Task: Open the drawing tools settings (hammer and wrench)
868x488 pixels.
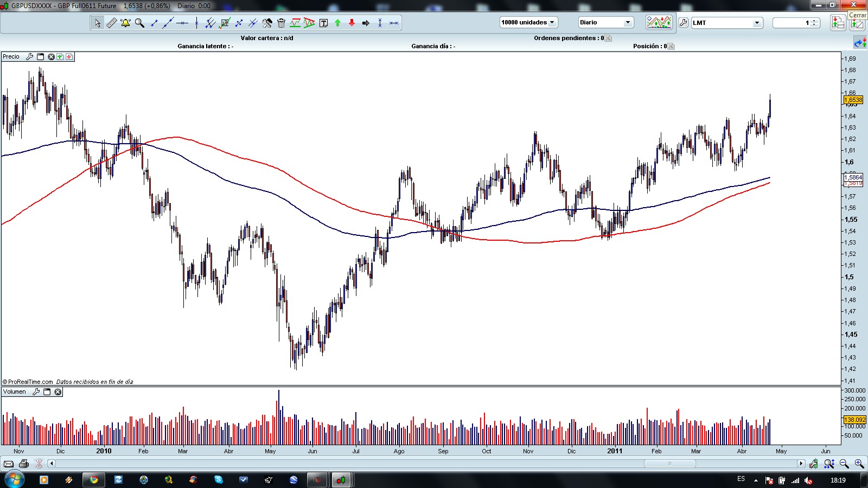Action: (x=267, y=23)
